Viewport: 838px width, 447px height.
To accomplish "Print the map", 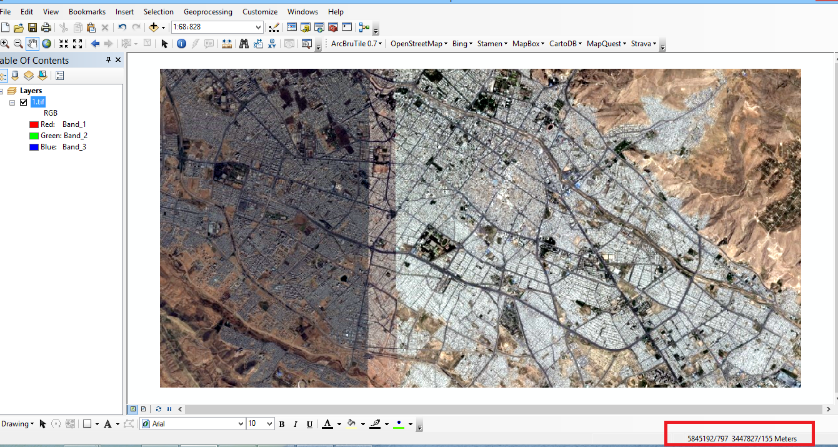I will [x=46, y=27].
